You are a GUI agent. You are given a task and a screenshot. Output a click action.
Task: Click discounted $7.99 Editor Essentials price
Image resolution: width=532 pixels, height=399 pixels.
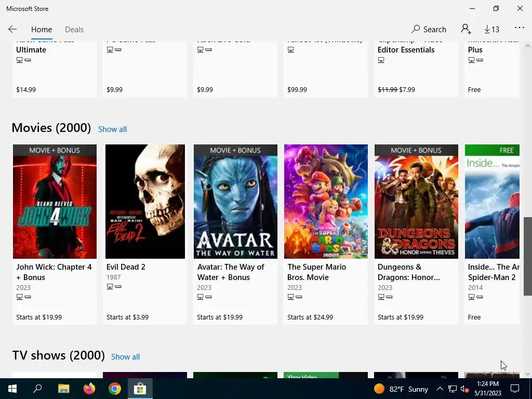click(407, 89)
